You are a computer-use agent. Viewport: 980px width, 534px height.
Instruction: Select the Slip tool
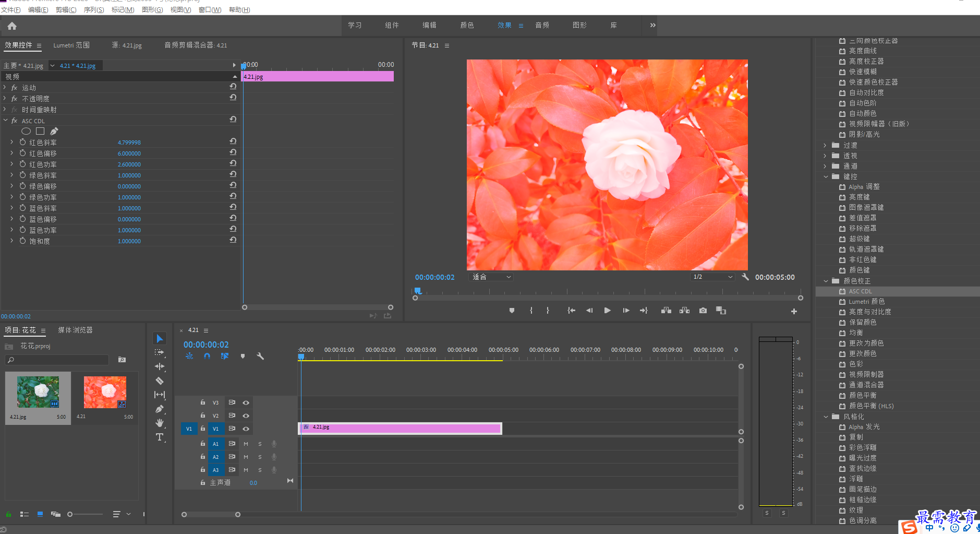click(160, 395)
